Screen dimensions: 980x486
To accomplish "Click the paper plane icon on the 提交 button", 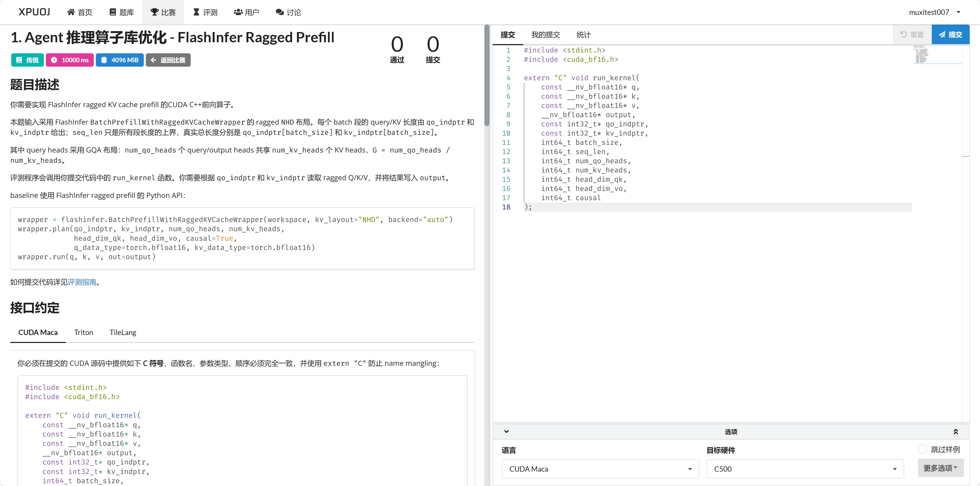I will tap(942, 35).
